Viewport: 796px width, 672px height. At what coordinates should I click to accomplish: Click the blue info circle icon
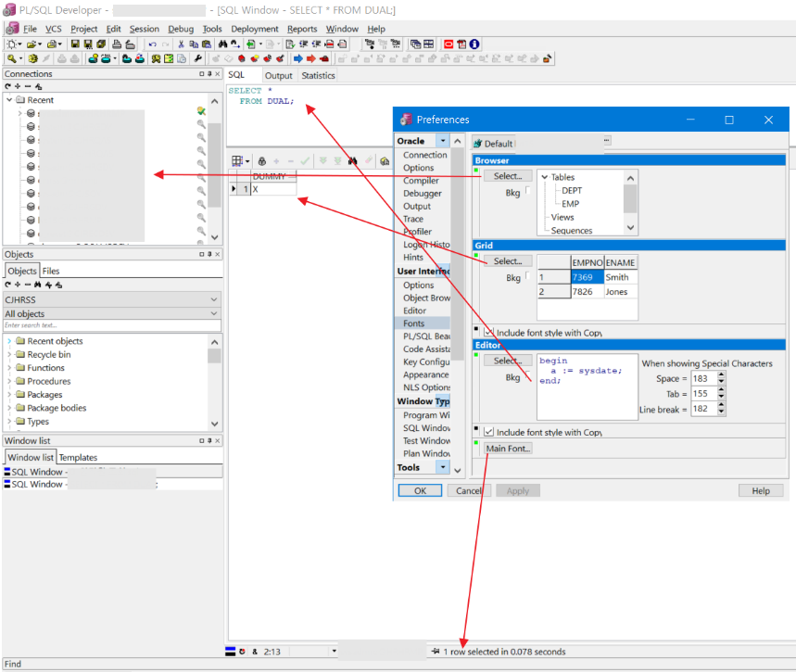(474, 44)
